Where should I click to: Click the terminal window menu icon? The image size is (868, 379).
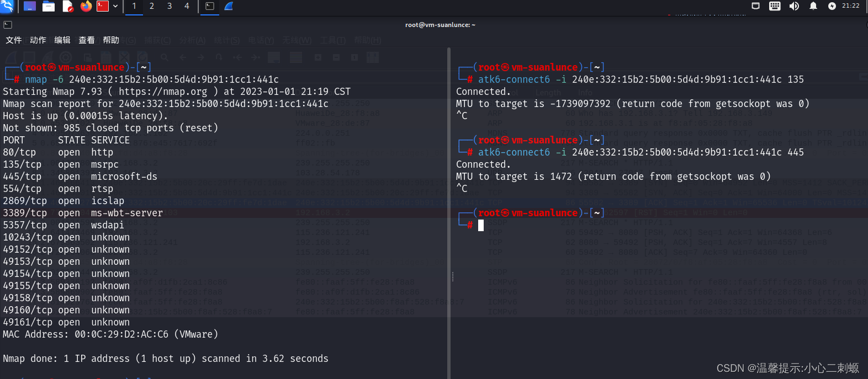pos(8,25)
